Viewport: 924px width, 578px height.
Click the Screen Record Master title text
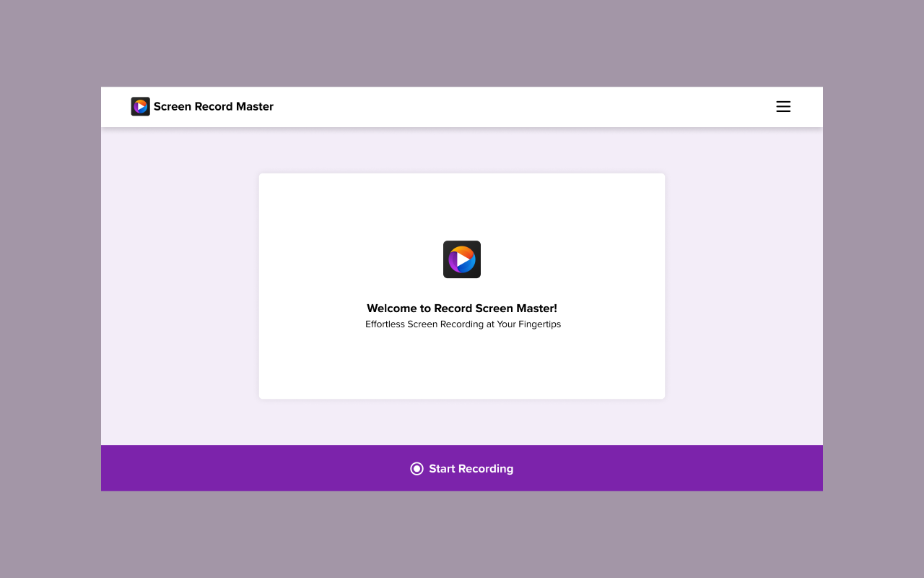213,106
